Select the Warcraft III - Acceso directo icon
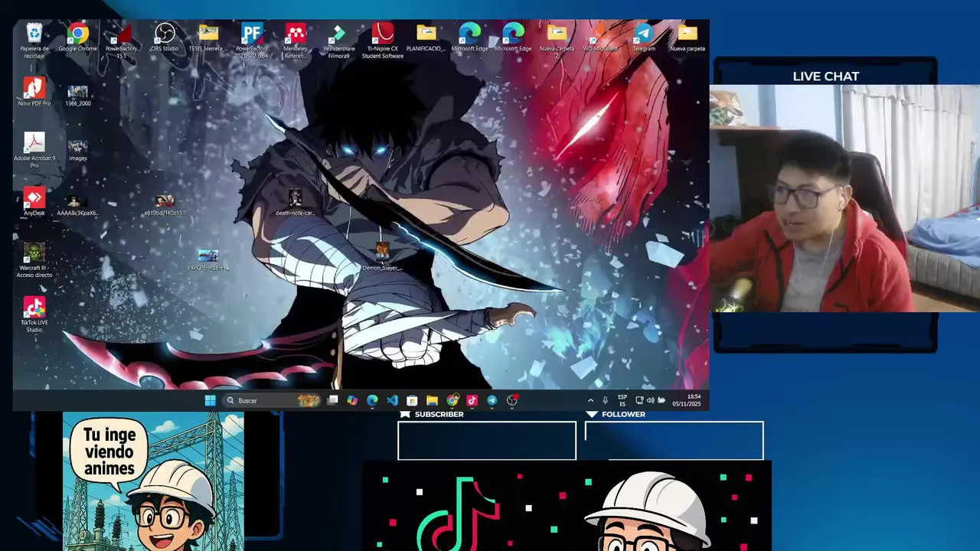Viewport: 980px width, 551px height. (34, 259)
